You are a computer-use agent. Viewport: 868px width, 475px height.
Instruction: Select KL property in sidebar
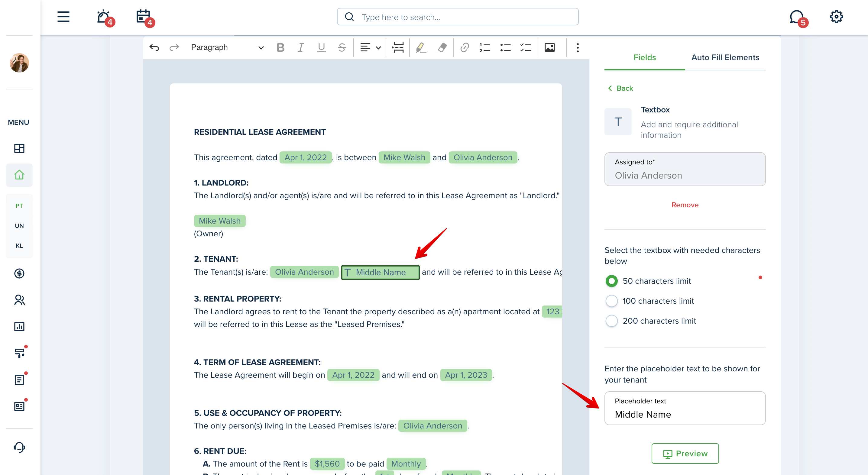(19, 246)
